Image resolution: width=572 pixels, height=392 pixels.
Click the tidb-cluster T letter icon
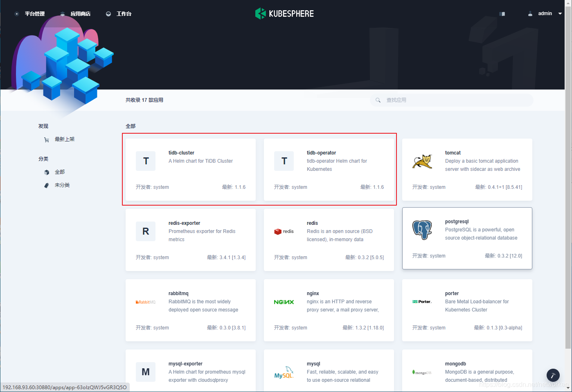point(146,161)
